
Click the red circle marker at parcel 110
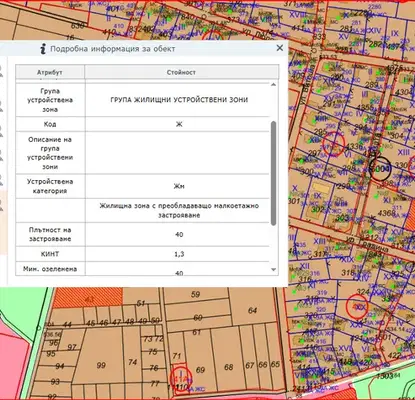tap(181, 379)
